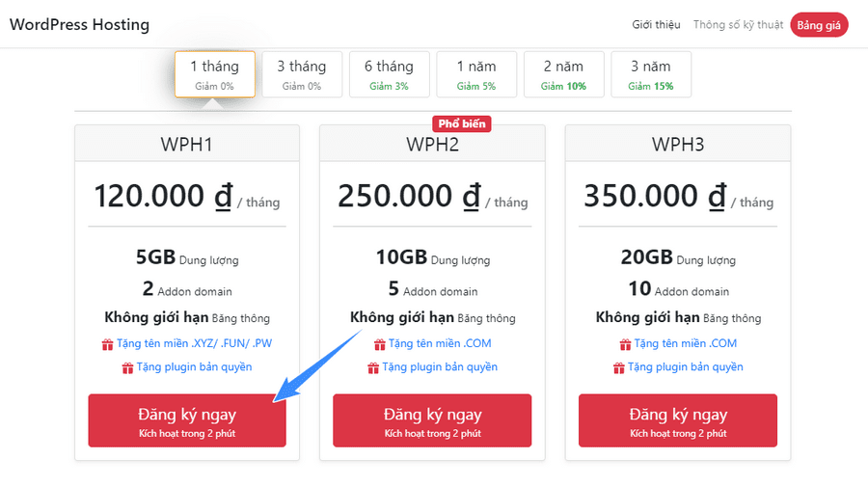Screen dimensions: 868x486
Task: Sign up for the WPH3 plan
Action: tap(678, 420)
